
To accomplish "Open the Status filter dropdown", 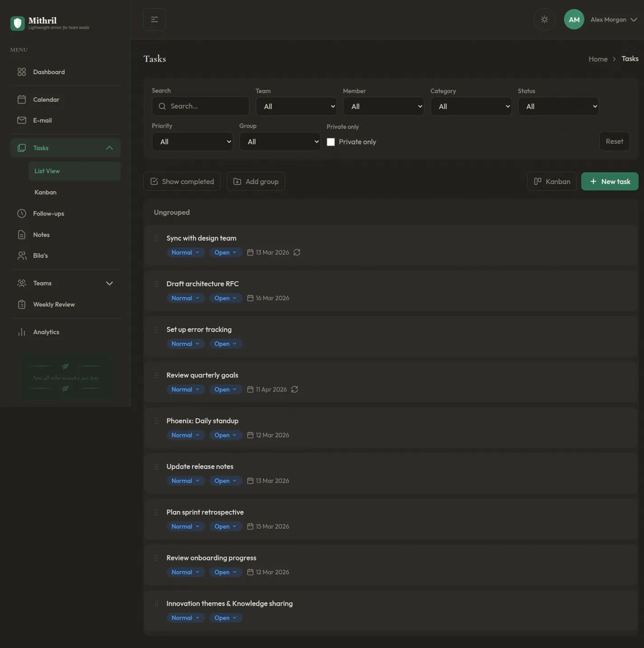I will click(x=559, y=106).
